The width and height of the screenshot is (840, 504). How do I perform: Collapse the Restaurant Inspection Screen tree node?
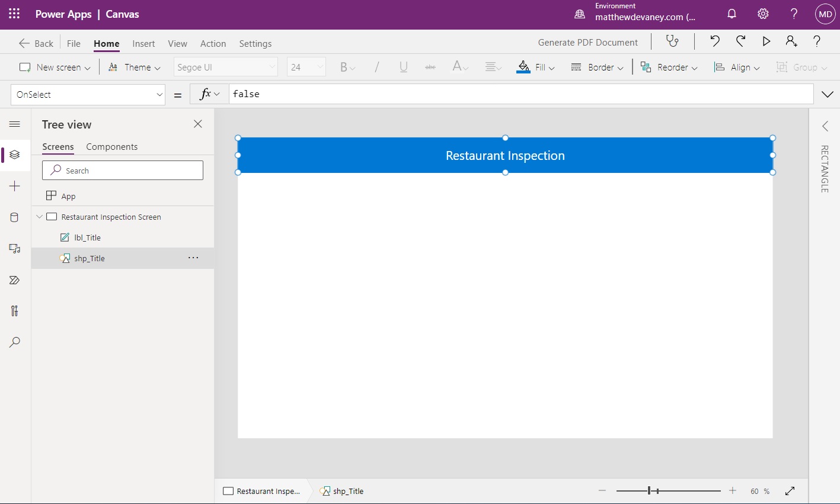[x=39, y=217]
